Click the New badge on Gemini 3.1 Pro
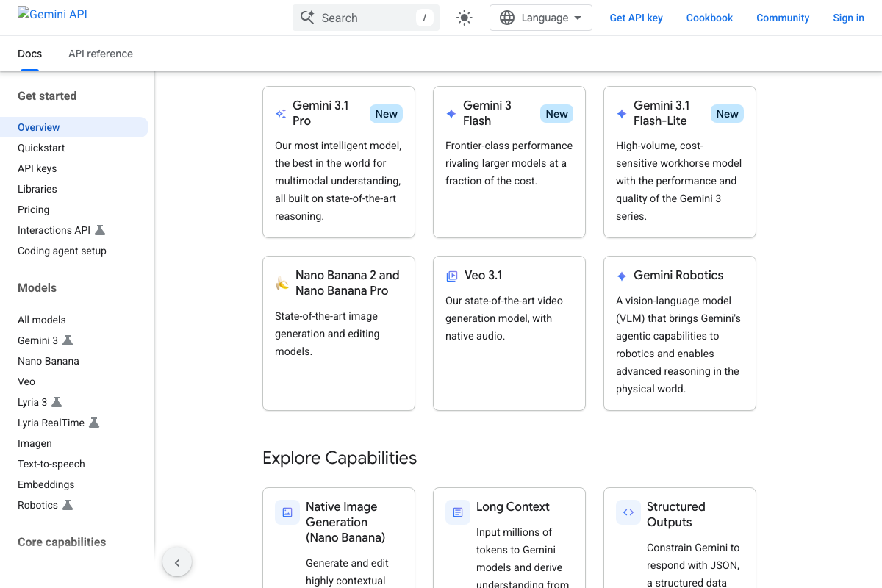 pos(386,114)
